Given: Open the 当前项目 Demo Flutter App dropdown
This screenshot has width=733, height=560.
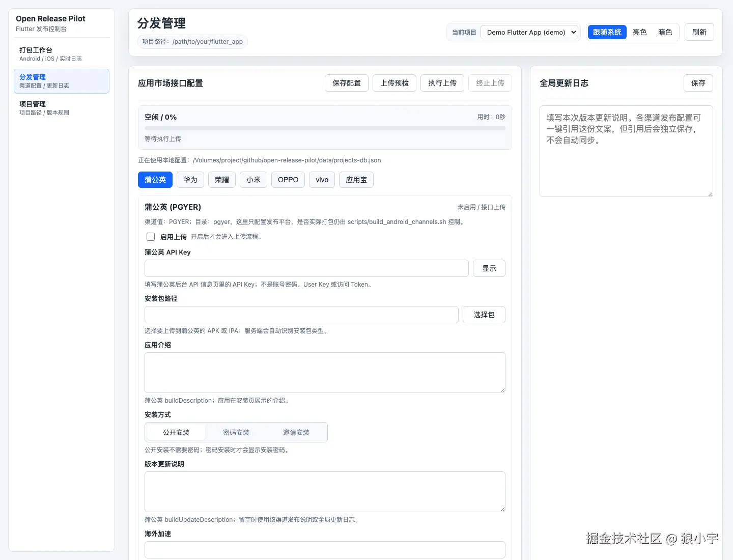Looking at the screenshot, I should [529, 32].
